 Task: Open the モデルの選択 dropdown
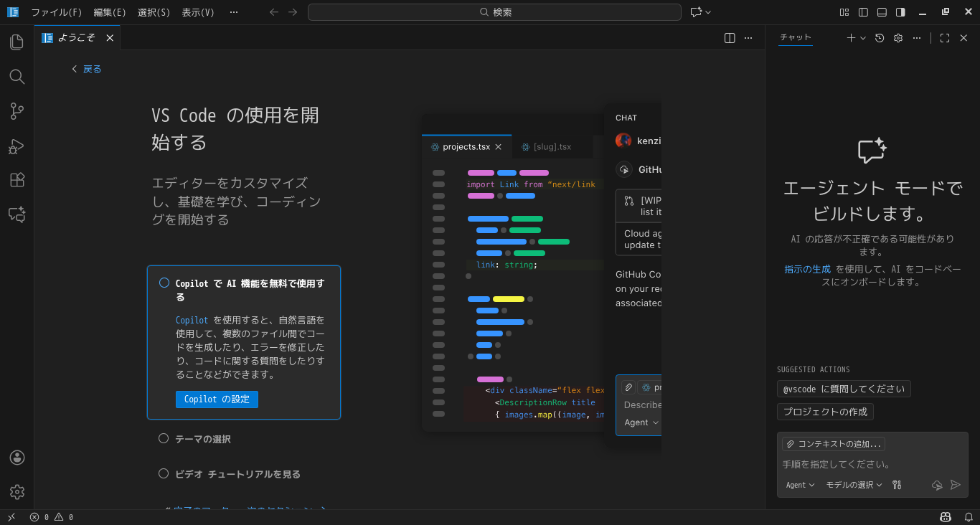[x=854, y=484]
